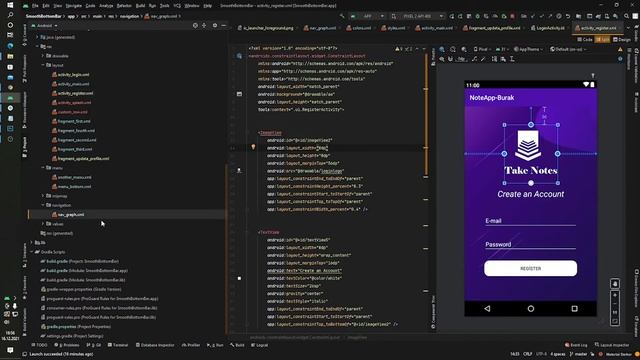Open the app run configuration dropdown
The width and height of the screenshot is (640, 360).
(x=367, y=16)
